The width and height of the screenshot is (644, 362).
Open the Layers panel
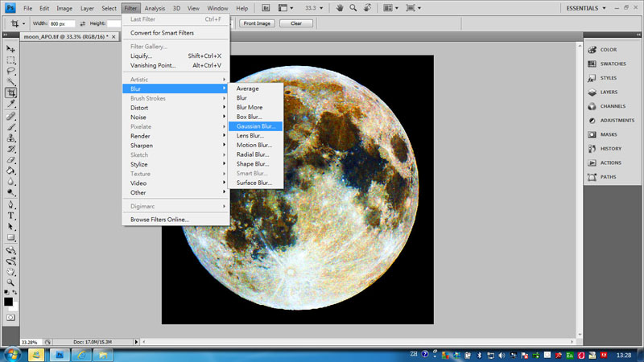click(609, 92)
